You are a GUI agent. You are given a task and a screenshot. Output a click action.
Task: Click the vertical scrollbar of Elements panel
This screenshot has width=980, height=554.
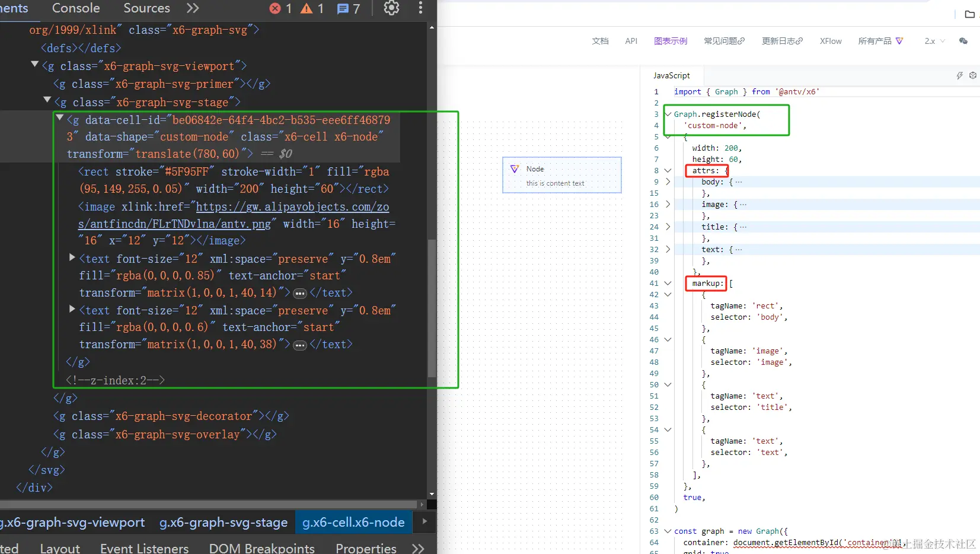(x=432, y=308)
